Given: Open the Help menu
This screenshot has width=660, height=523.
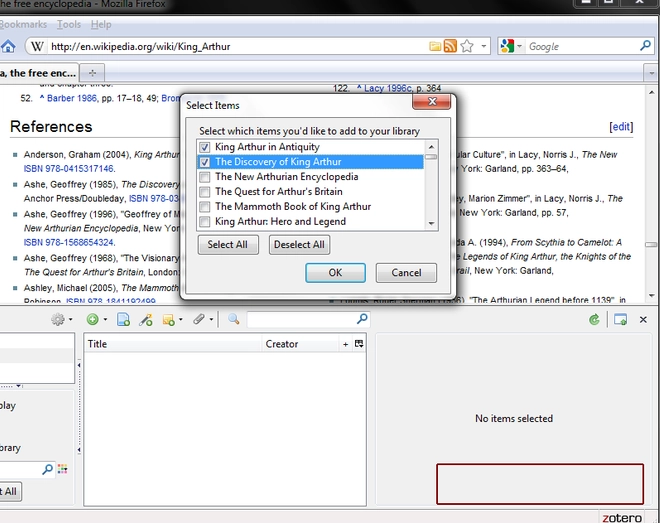Looking at the screenshot, I should pos(101,24).
